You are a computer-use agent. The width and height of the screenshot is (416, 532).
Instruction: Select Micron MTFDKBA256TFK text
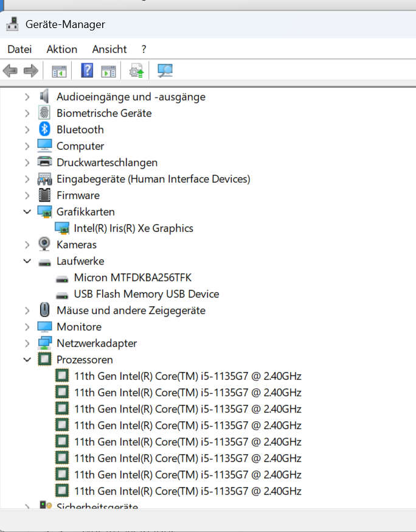click(133, 278)
